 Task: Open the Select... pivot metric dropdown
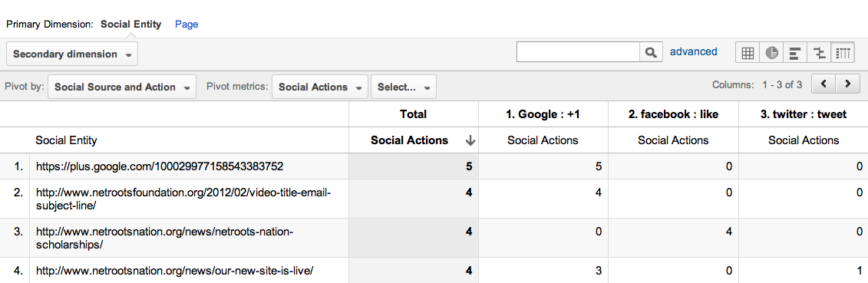tap(404, 87)
